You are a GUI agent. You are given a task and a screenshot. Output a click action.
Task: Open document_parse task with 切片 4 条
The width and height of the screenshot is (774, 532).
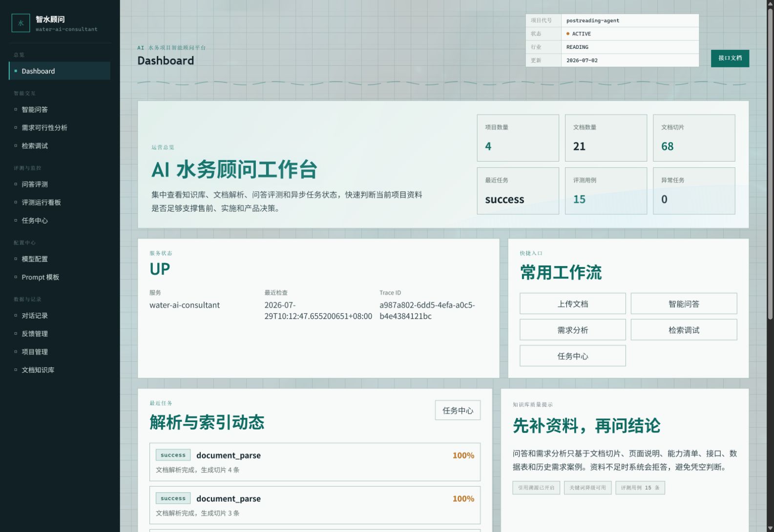click(x=315, y=462)
